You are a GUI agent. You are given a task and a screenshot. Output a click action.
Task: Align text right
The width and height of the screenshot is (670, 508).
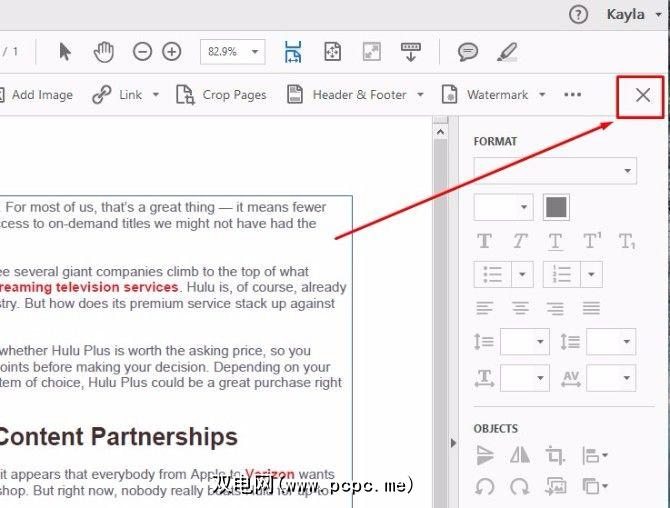[x=555, y=308]
